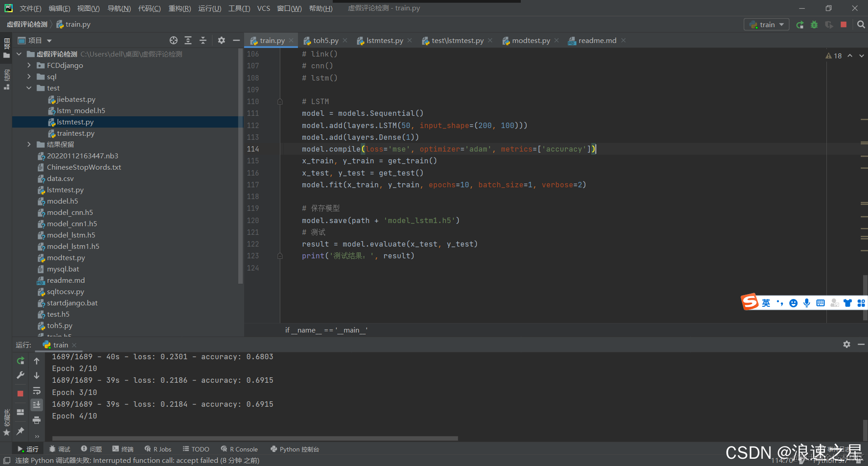Toggle soft-wrap in the Run console
Viewport: 868px width, 466px height.
37,390
